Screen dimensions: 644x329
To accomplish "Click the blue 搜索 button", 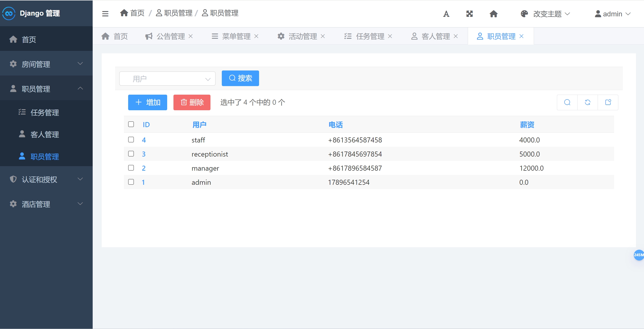I will pyautogui.click(x=240, y=78).
